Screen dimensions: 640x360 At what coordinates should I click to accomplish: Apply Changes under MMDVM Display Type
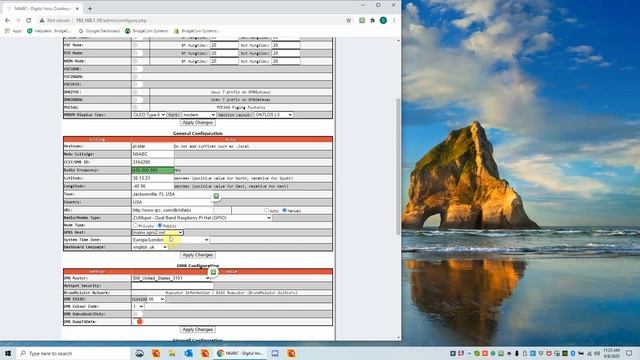click(198, 122)
